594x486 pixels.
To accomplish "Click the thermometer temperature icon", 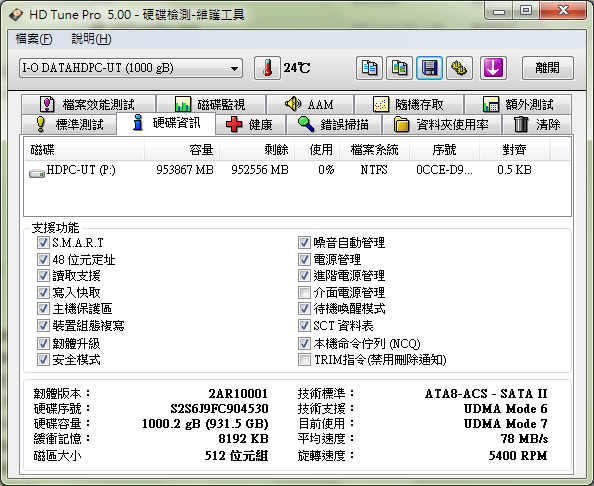I will [267, 68].
